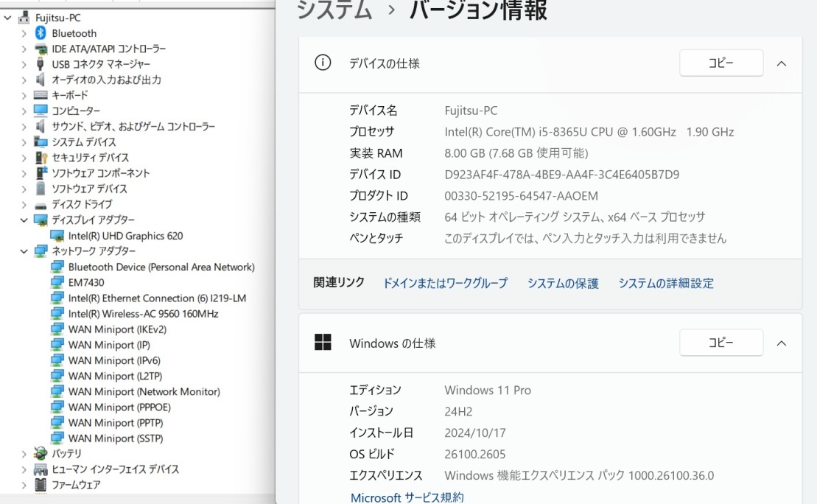
Task: Click the ネットワーク アダプター icon
Action: pyautogui.click(x=41, y=251)
